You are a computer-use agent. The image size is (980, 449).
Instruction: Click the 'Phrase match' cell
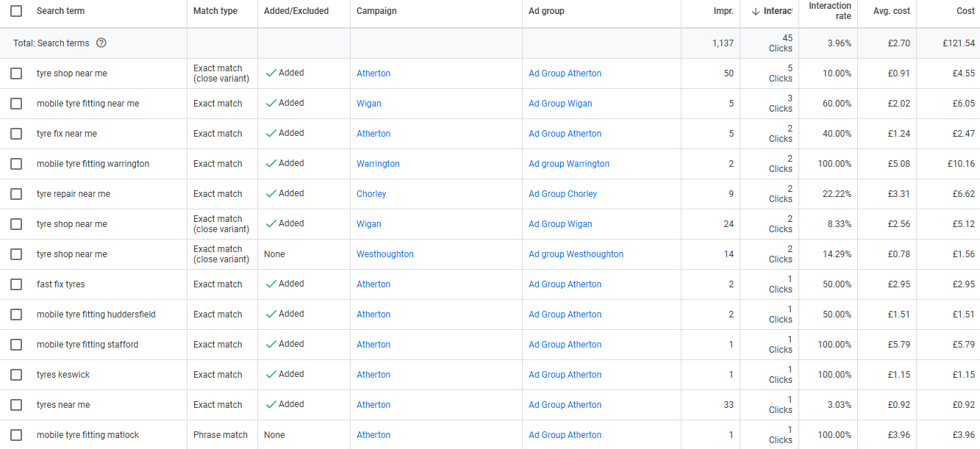(221, 435)
